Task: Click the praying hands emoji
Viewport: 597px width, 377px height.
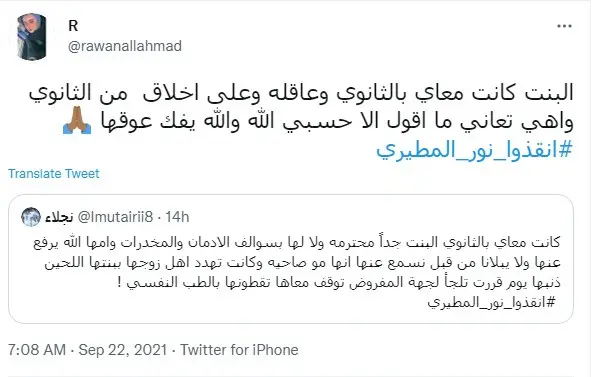Action: pos(77,120)
